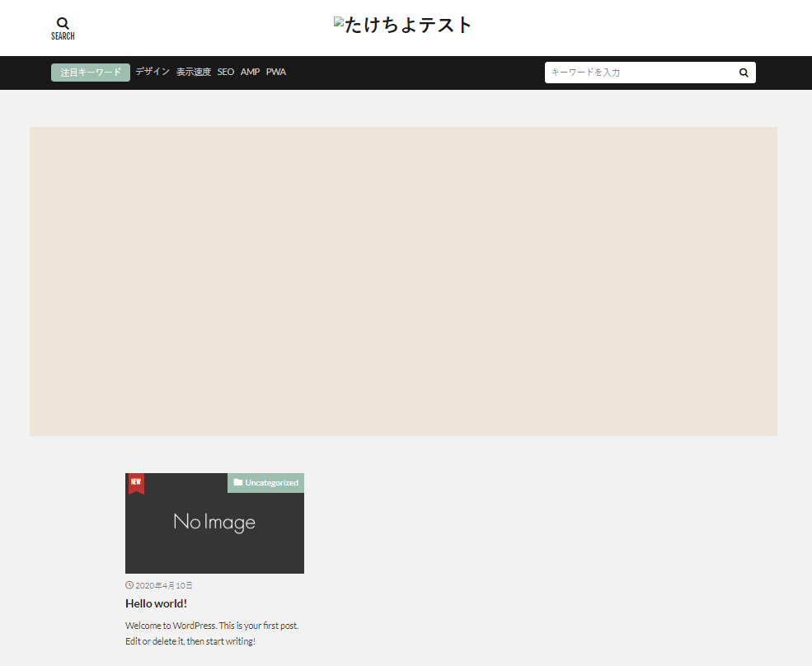Click the たけちよテスト site title
Image resolution: width=812 pixels, height=666 pixels.
[x=409, y=26]
